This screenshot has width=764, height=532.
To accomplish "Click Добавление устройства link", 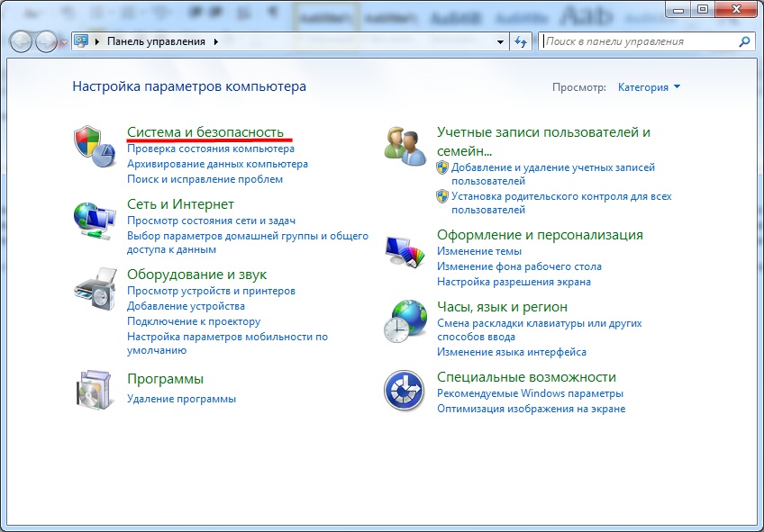I will pyautogui.click(x=186, y=306).
